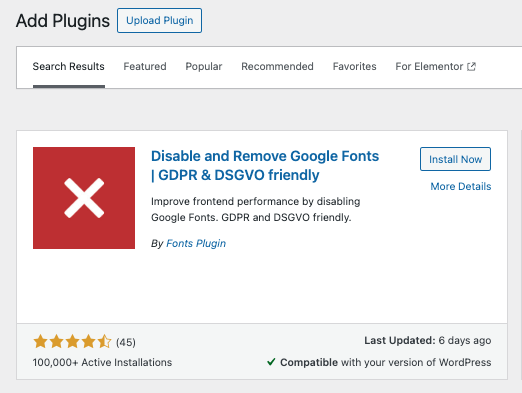This screenshot has width=522, height=393.
Task: Click the Last Updated: 6 days ago text
Action: pyautogui.click(x=428, y=340)
